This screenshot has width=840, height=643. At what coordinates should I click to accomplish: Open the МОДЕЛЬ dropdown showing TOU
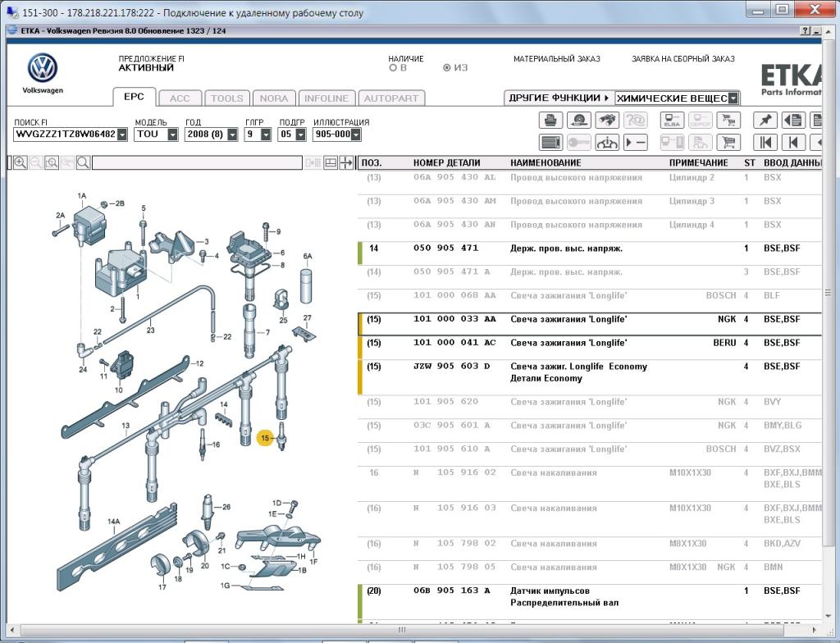[x=172, y=134]
